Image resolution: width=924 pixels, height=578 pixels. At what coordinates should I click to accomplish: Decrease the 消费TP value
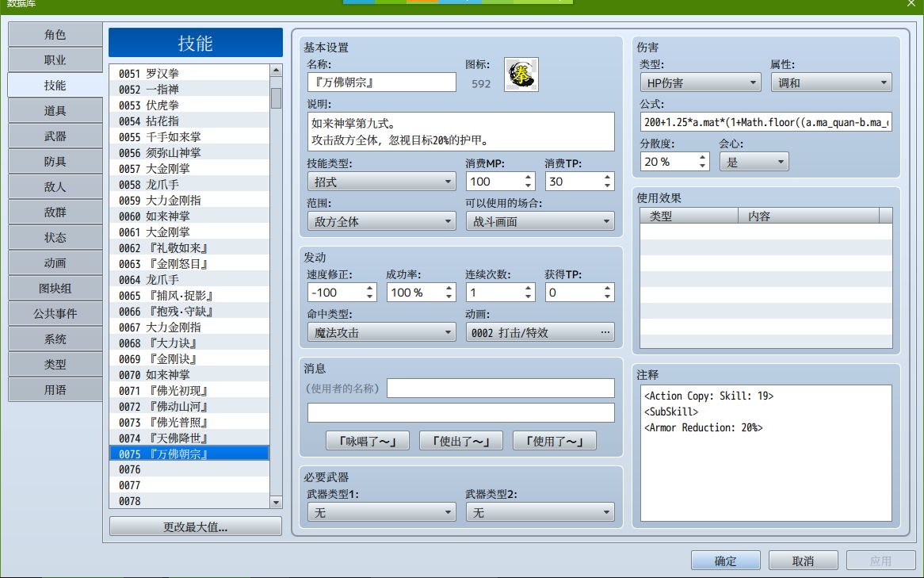[607, 186]
